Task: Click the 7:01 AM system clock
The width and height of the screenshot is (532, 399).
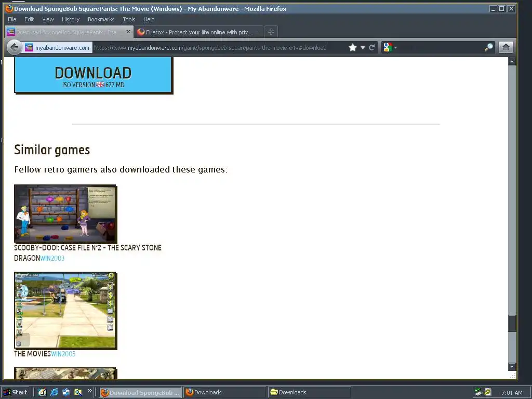Action: [x=512, y=393]
